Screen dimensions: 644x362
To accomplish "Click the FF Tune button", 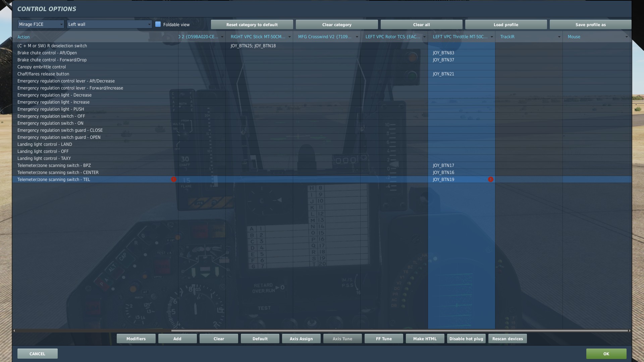I will 384,339.
